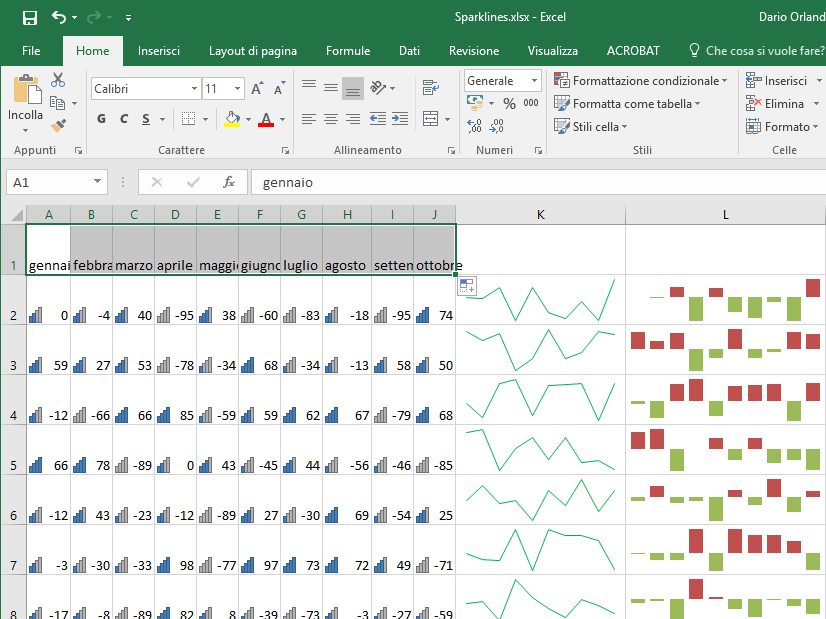Expand the Name Box dropdown arrow

(97, 183)
